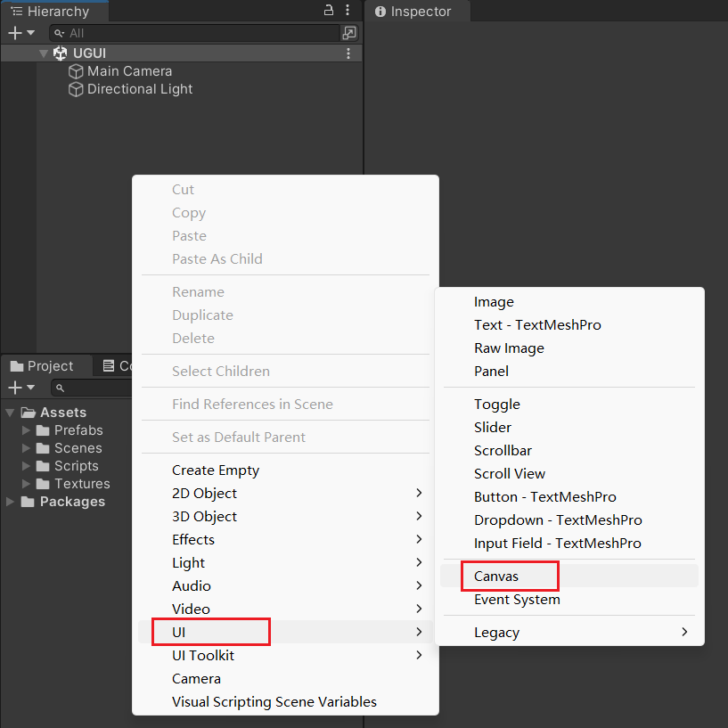728x728 pixels.
Task: Create a Canvas from the UI submenu
Action: 569,577
